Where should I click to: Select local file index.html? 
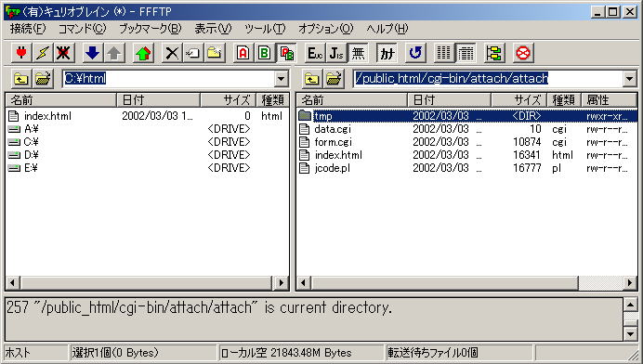tap(47, 116)
